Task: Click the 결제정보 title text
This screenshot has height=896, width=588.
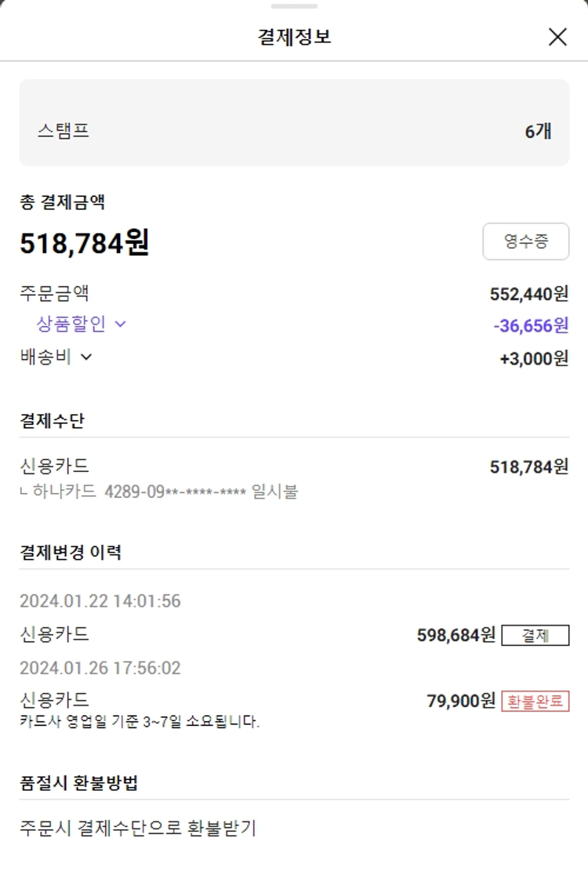Action: click(x=294, y=37)
